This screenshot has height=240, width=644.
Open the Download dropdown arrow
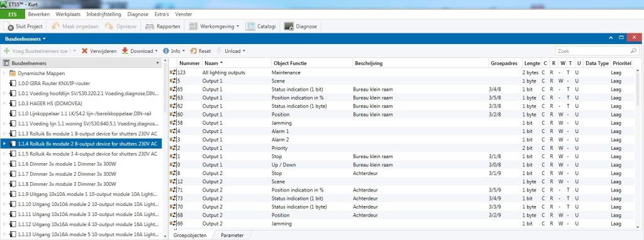(x=157, y=51)
